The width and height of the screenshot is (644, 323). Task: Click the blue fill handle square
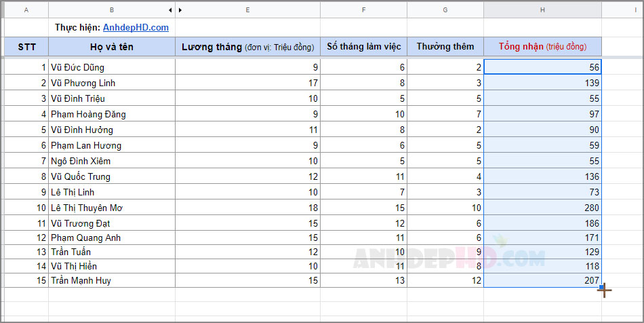click(601, 287)
